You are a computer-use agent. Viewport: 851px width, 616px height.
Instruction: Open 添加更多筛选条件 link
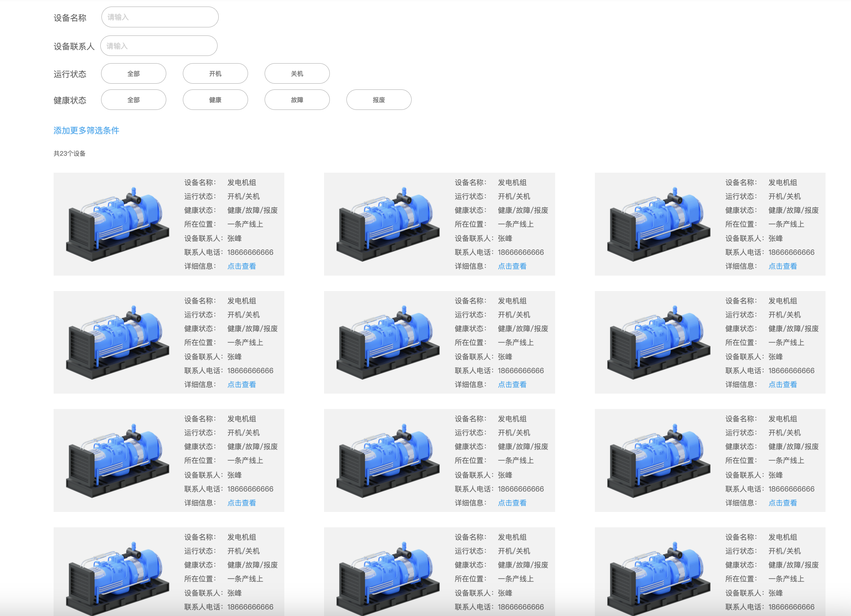(x=86, y=131)
